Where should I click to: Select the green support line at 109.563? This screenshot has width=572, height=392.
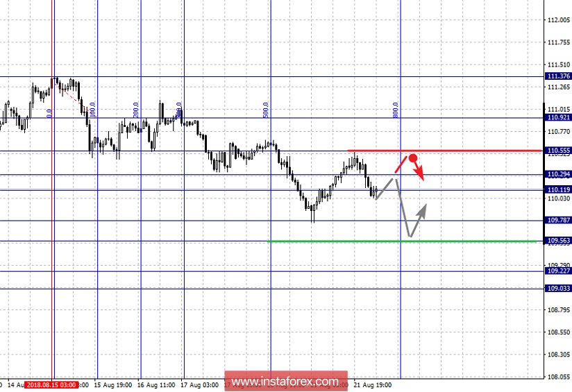402,241
